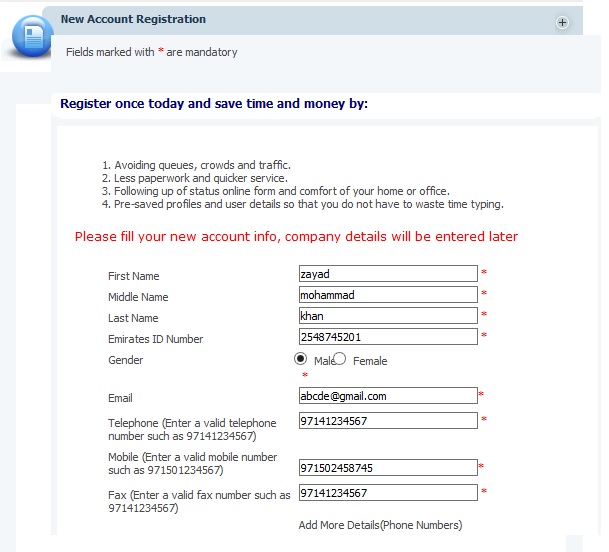The image size is (609, 552).
Task: Click the red account info instruction text
Action: tap(296, 237)
